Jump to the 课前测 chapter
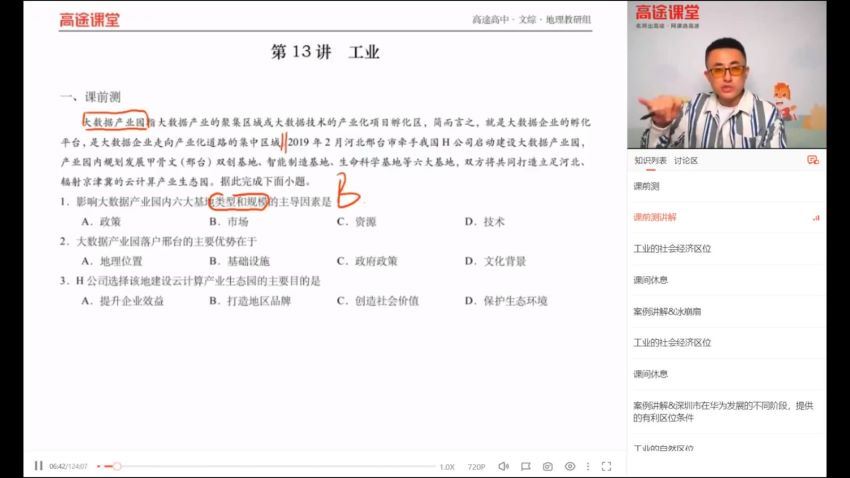This screenshot has height=478, width=850. [x=647, y=186]
